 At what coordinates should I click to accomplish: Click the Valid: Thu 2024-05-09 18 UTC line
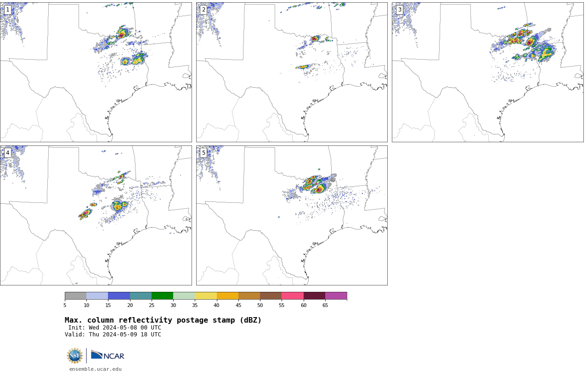pos(113,335)
